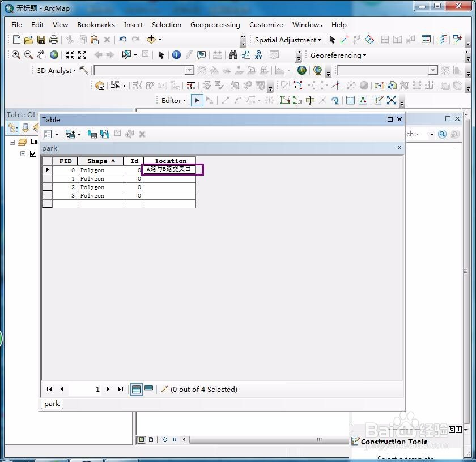476x462 pixels.
Task: Click the Full Extent globe icon
Action: [x=54, y=55]
